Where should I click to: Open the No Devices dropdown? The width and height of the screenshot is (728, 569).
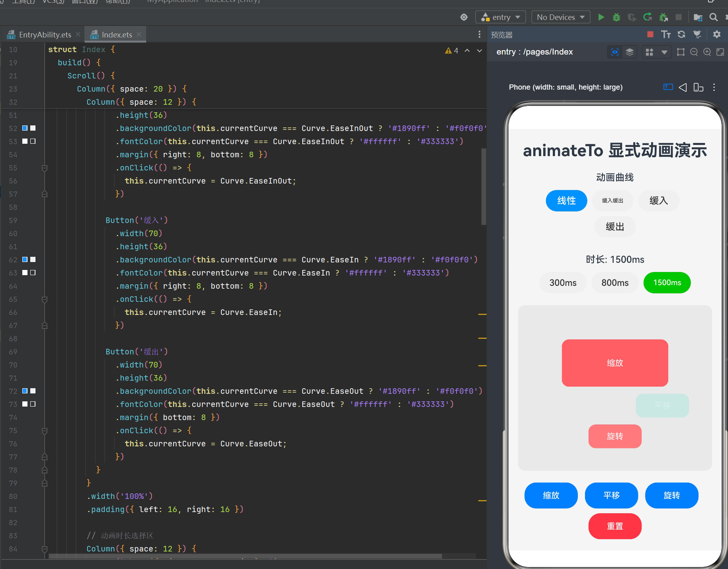pyautogui.click(x=561, y=17)
